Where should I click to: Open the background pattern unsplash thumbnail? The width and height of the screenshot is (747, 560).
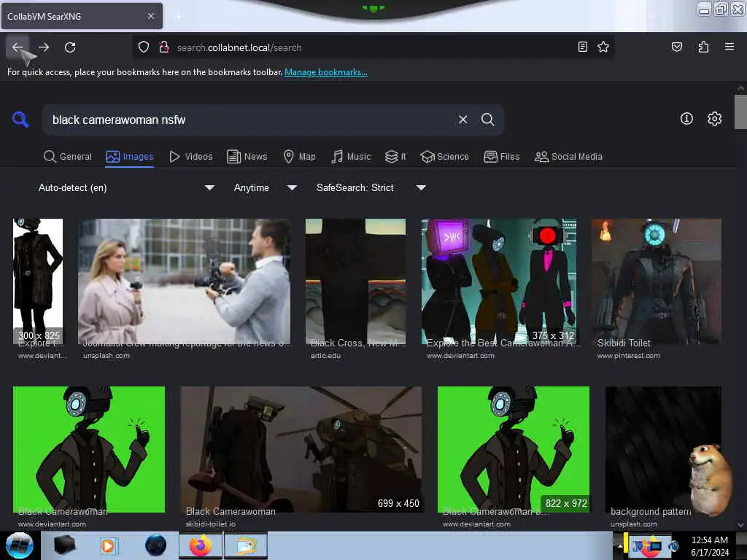click(x=662, y=449)
